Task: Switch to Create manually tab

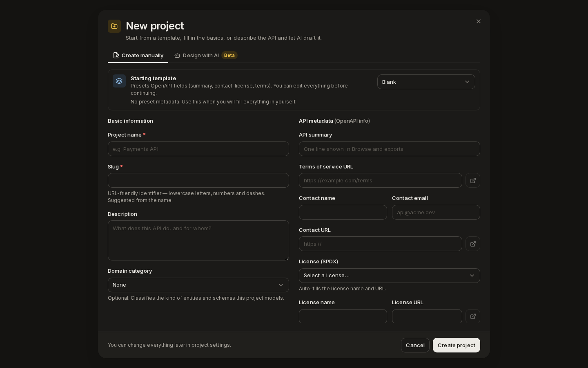Action: [x=138, y=55]
